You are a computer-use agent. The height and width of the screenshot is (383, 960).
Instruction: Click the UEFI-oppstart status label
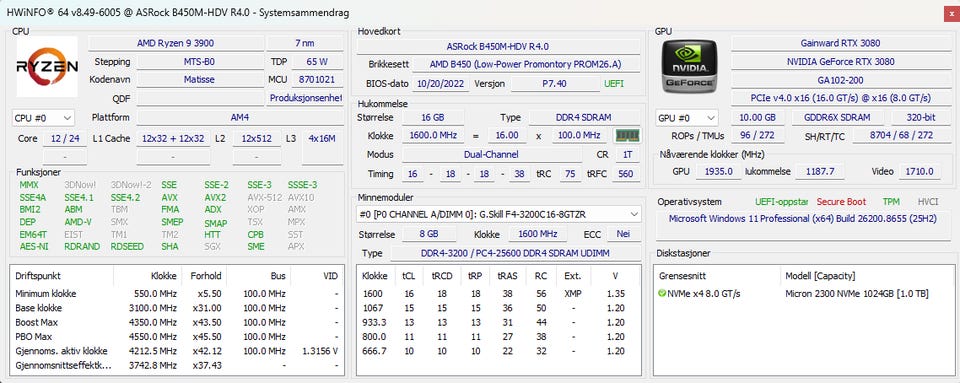[x=782, y=201]
